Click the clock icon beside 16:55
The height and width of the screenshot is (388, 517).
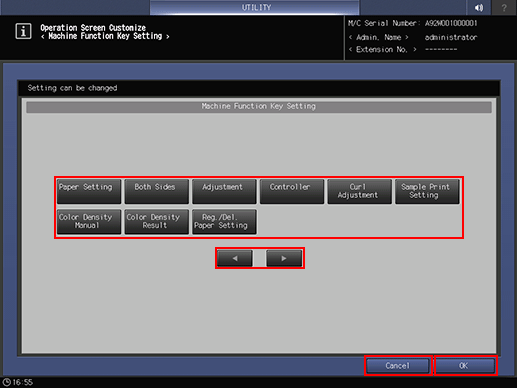(7, 382)
